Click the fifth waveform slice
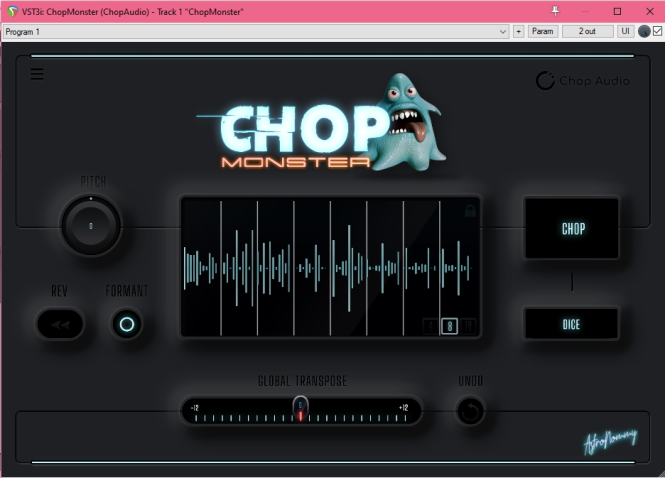665x478 pixels. pos(348,267)
